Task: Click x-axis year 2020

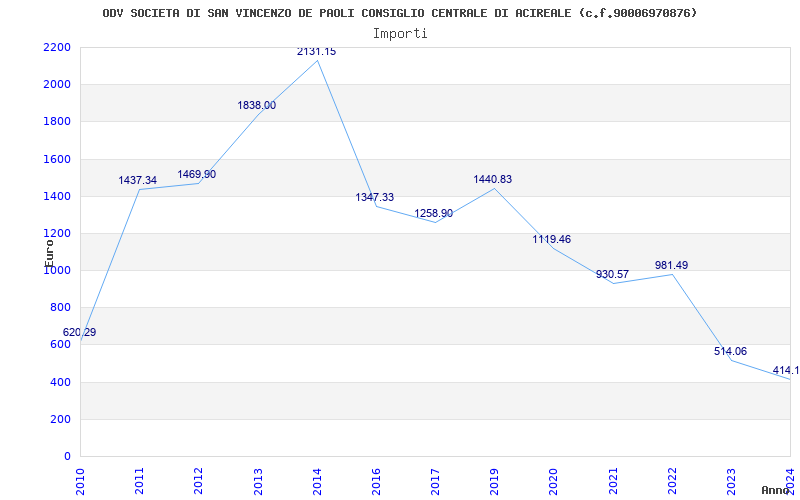Action: [554, 481]
